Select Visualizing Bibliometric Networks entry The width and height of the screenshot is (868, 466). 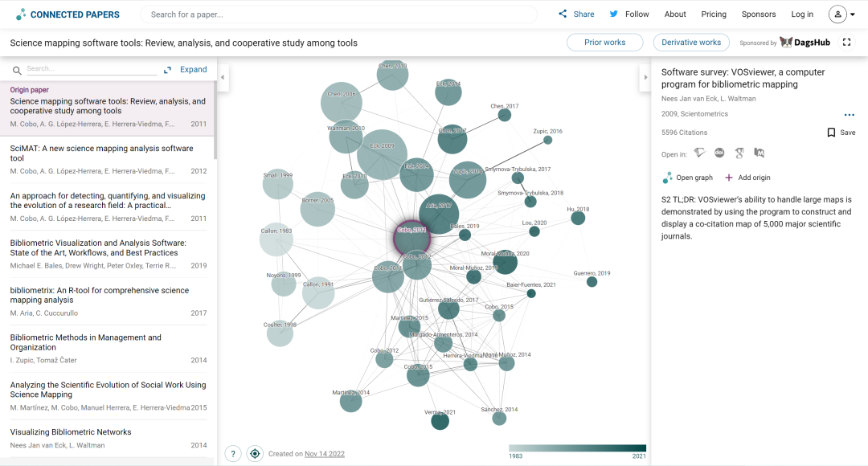point(108,438)
